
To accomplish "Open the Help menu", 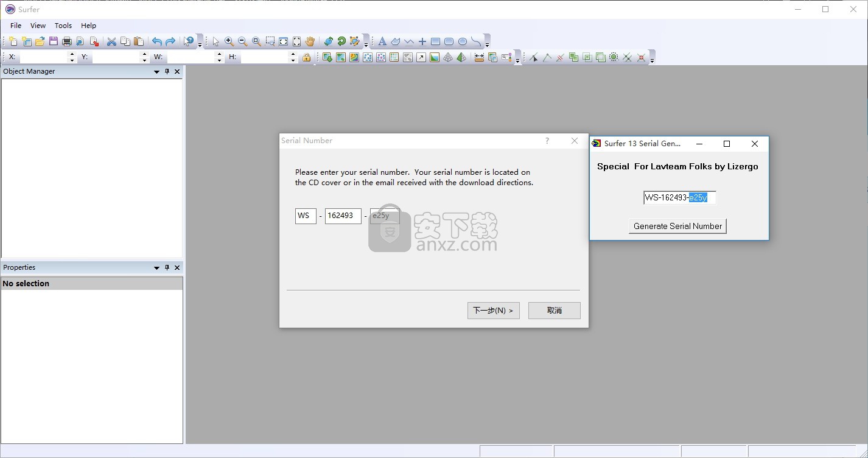I will 89,26.
